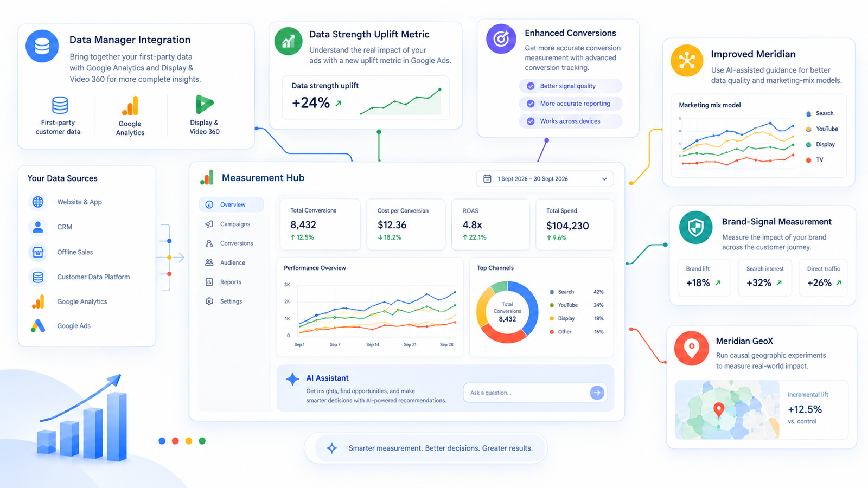This screenshot has height=488, width=868.
Task: Click the Display & Video 360 play icon
Action: (205, 104)
